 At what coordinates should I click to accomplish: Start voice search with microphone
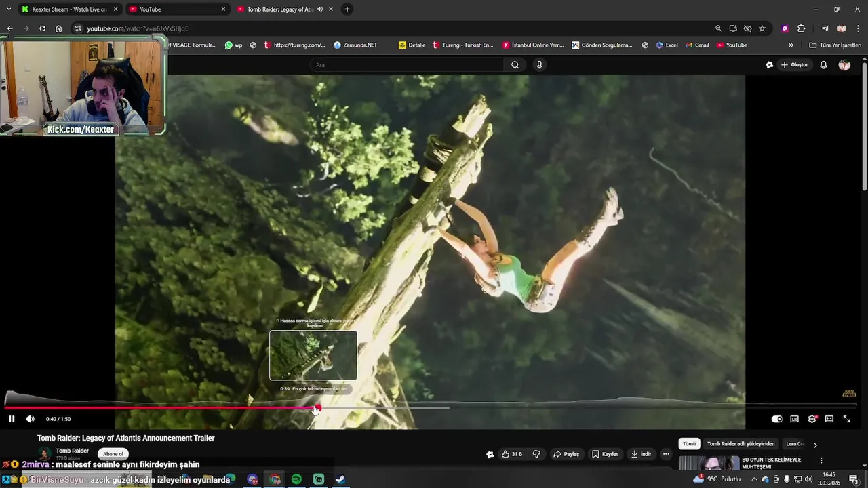point(539,64)
